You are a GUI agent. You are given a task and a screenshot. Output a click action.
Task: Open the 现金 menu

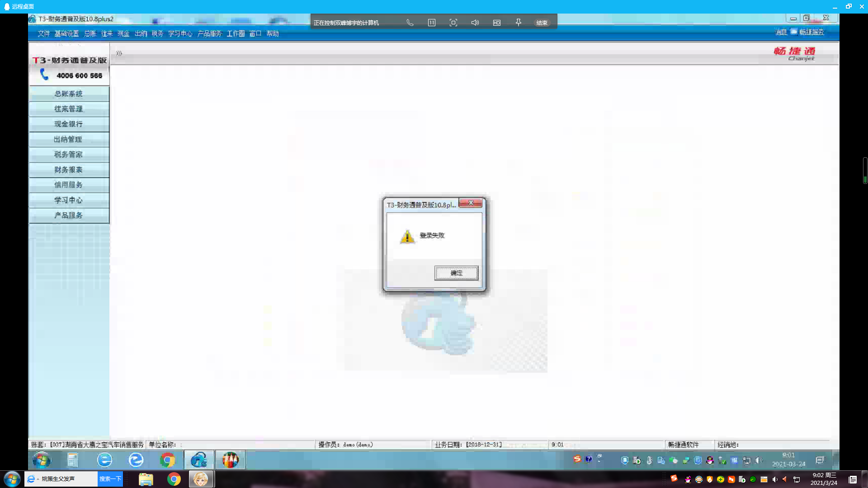pos(123,33)
